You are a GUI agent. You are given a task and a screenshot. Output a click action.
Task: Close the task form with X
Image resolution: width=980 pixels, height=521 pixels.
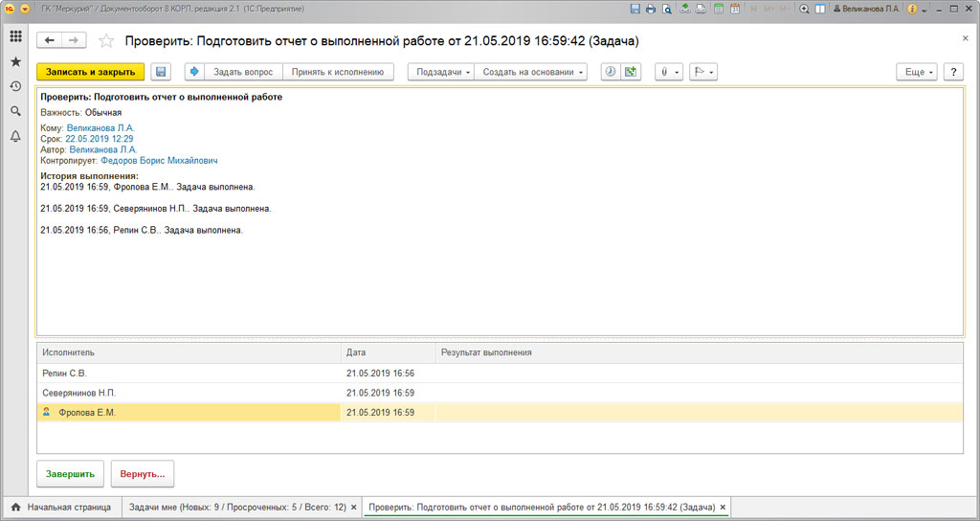click(965, 38)
